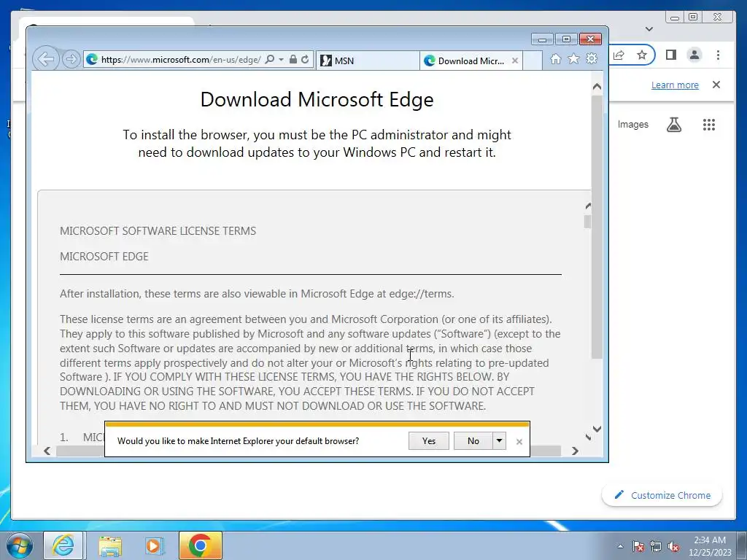Click MICROSOFT SOFTWARE LICENSE TERMS text
747x560 pixels.
(x=158, y=231)
